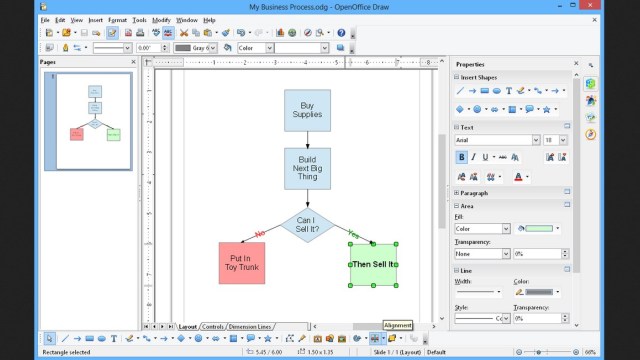
Task: Click the Alignment icon in the bottom toolbar
Action: pos(375,338)
